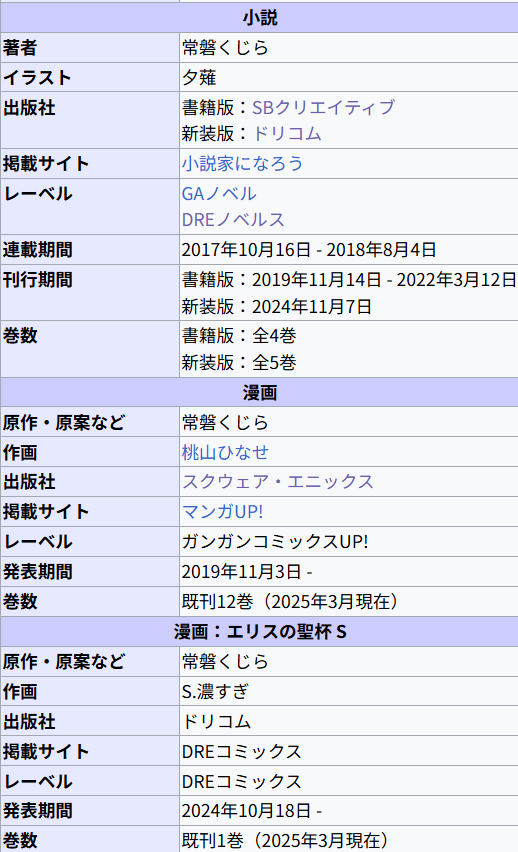This screenshot has width=518, height=852.
Task: Follow the マンガUP! site link
Action: [222, 512]
